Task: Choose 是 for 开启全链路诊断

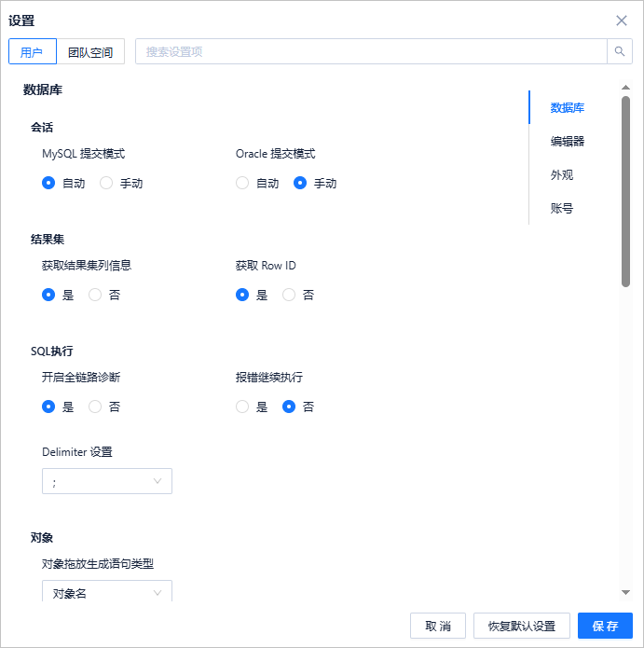Action: (x=48, y=407)
